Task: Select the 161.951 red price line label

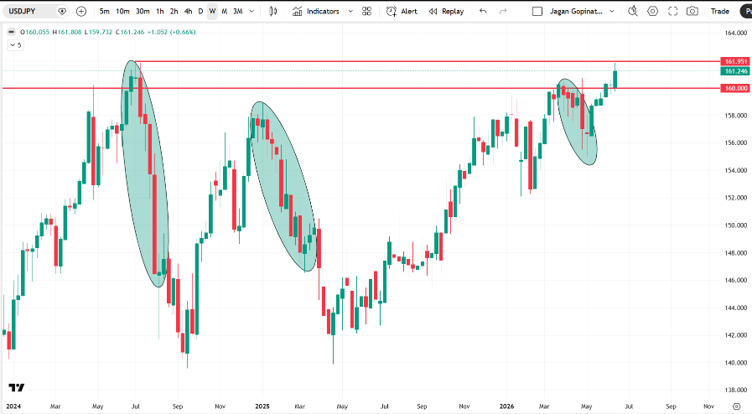Action: pos(735,61)
